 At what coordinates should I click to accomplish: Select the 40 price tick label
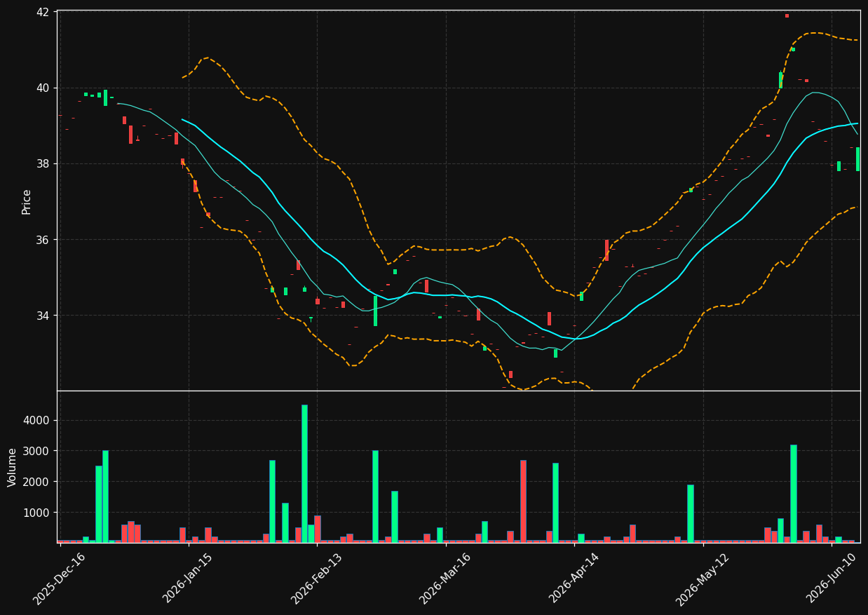point(42,88)
